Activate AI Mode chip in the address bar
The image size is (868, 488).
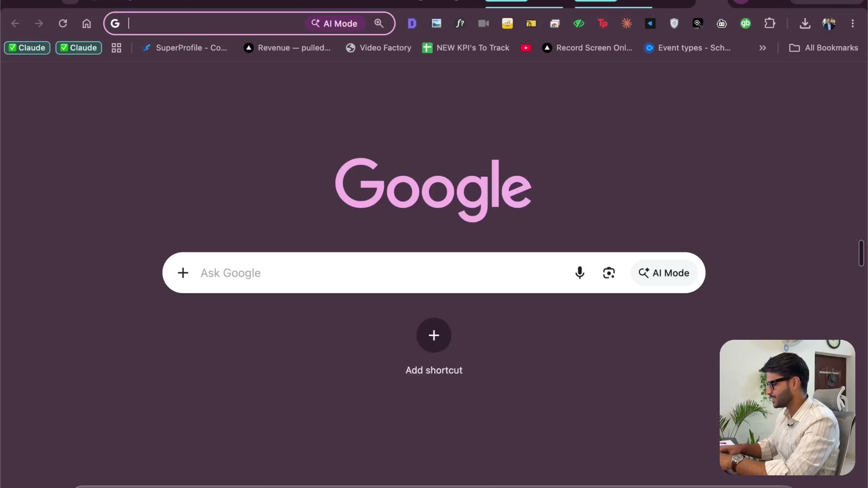pyautogui.click(x=335, y=23)
